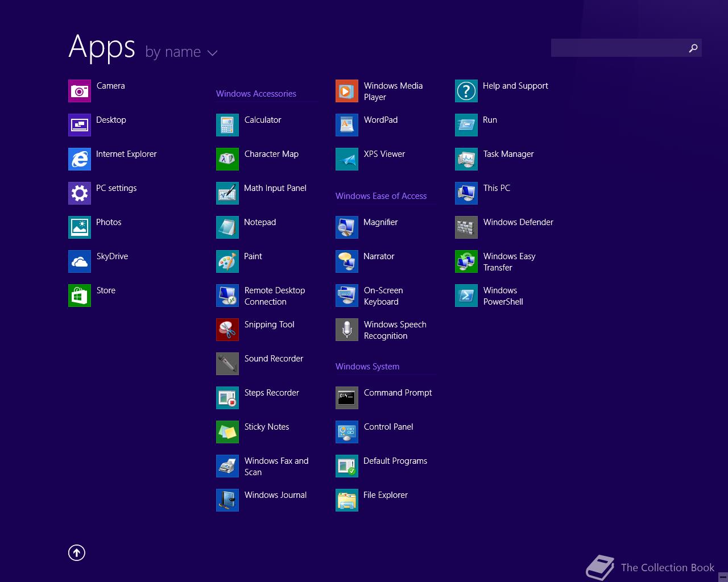Open the Steps Recorder icon
728x582 pixels.
tap(227, 398)
